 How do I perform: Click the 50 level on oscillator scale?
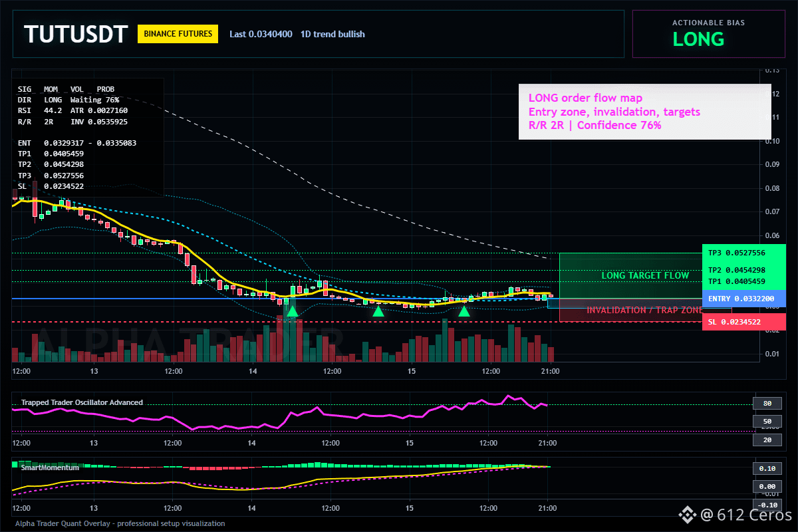[x=766, y=422]
